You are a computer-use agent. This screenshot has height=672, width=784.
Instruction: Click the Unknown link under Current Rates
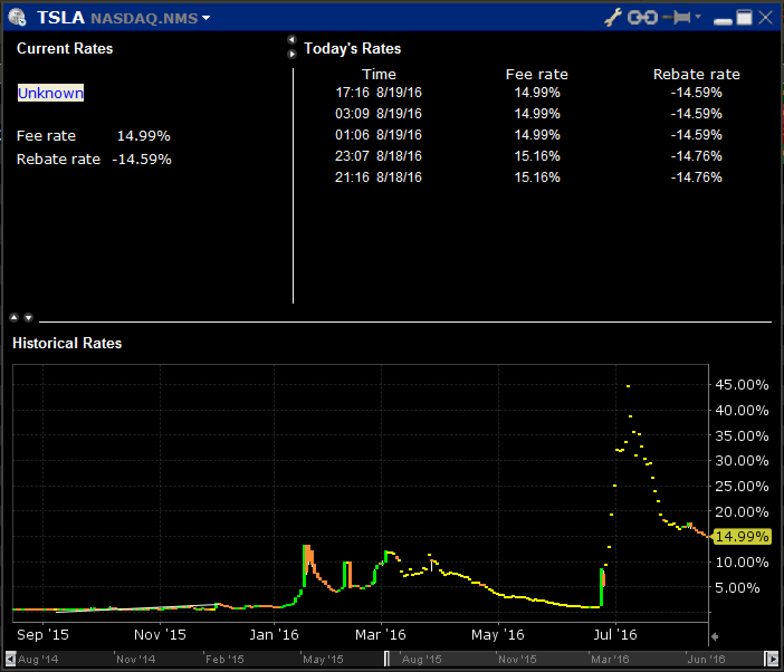[x=51, y=93]
